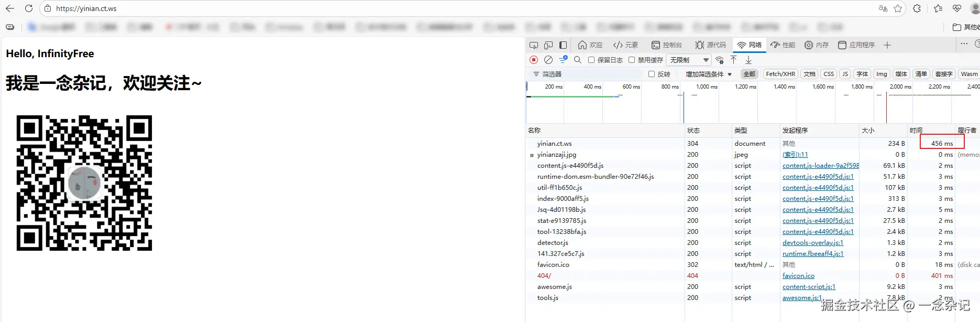Switch to the 欢迎 DevTools tab

(x=590, y=45)
